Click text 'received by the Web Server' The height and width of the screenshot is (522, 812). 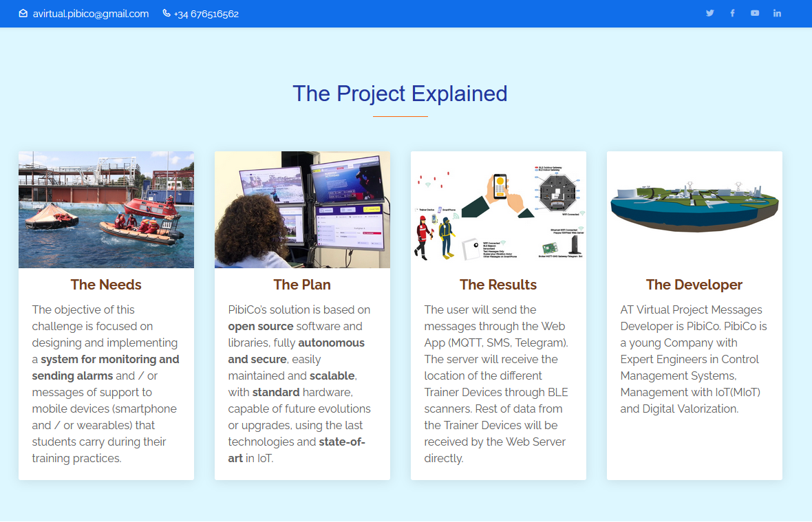(x=495, y=442)
